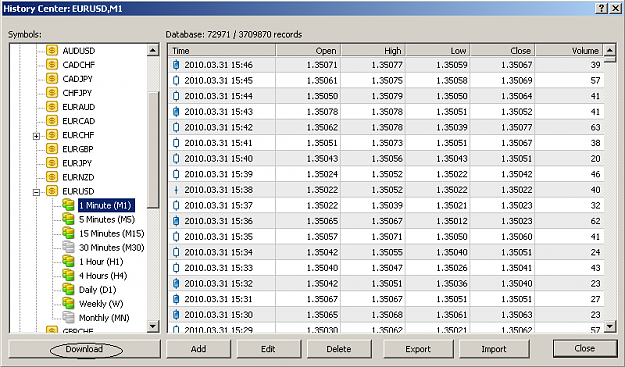The image size is (625, 367).
Task: Click the candle icon of the 15:36 row
Action: [x=176, y=221]
